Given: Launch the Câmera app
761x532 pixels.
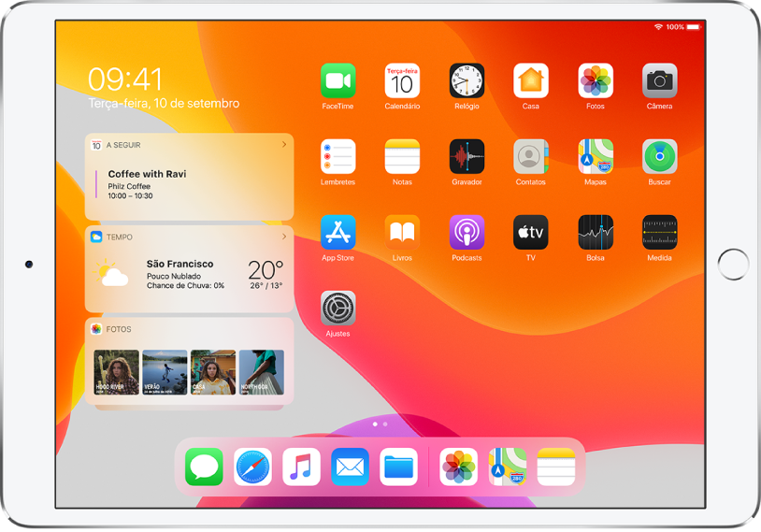Looking at the screenshot, I should pos(660,80).
